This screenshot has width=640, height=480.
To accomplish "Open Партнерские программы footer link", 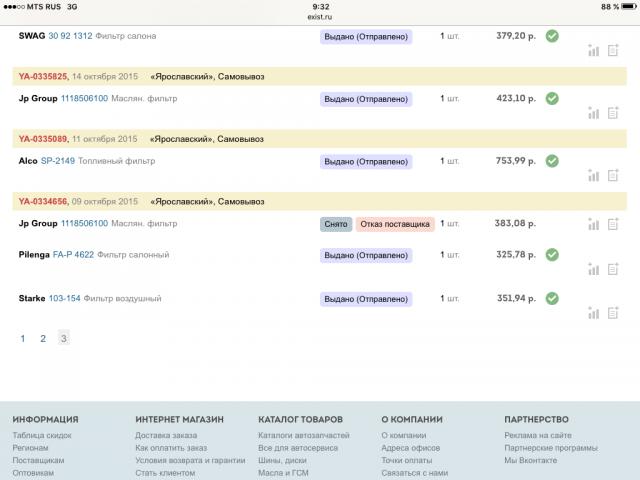I will pos(551,448).
